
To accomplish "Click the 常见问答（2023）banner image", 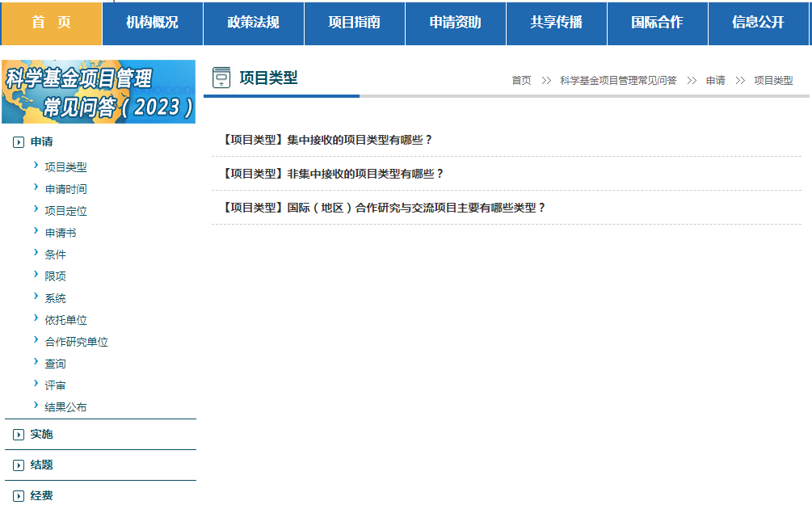I will 99,90.
